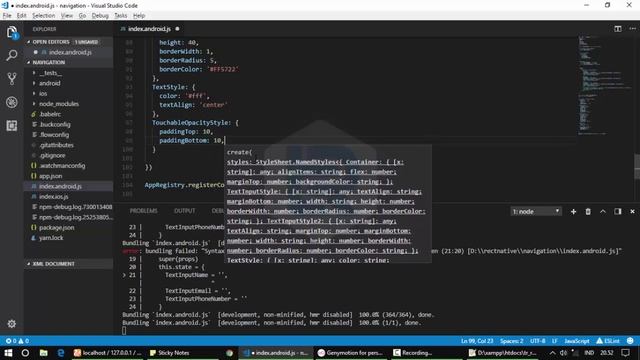This screenshot has height=360, width=640.
Task: Expand the android folder
Action: point(49,83)
